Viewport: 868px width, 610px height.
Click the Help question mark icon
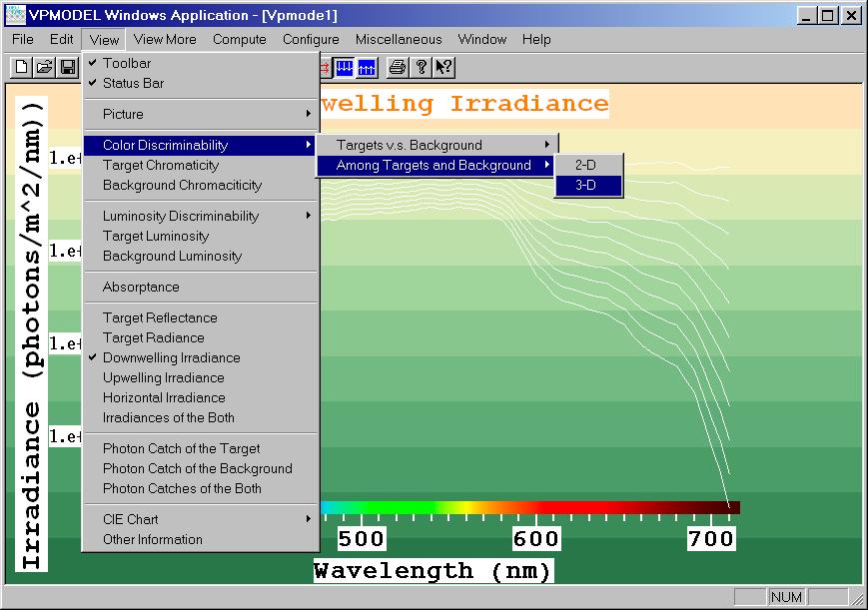click(x=421, y=67)
